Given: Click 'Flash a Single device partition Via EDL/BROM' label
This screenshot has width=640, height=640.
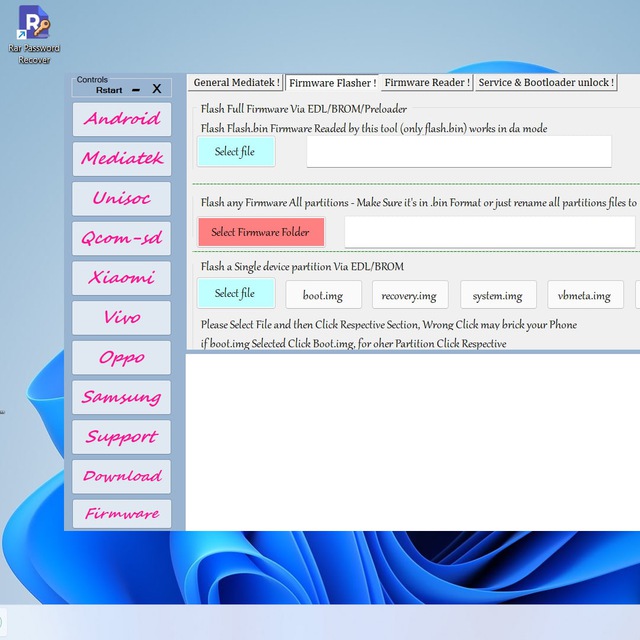Looking at the screenshot, I should pos(302,267).
